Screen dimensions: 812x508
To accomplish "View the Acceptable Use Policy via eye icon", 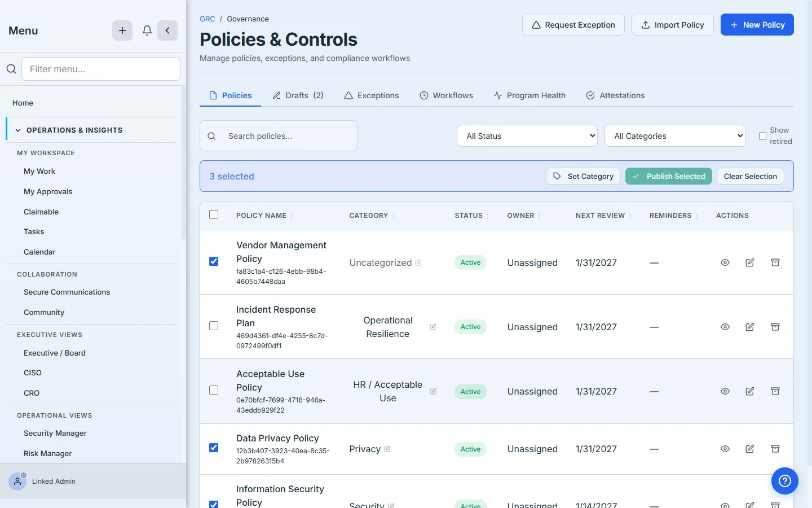I will [725, 391].
